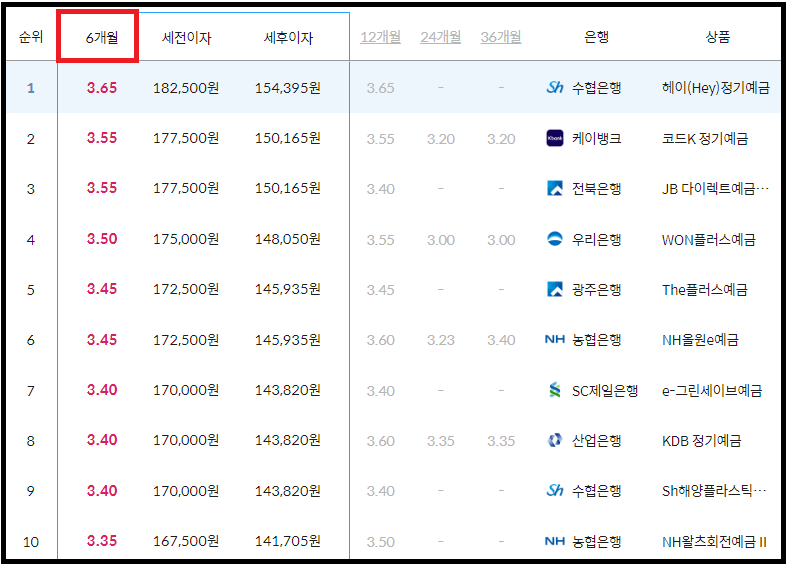Click the 141,705원 after-tax interest value
788x566 pixels.
click(x=287, y=541)
